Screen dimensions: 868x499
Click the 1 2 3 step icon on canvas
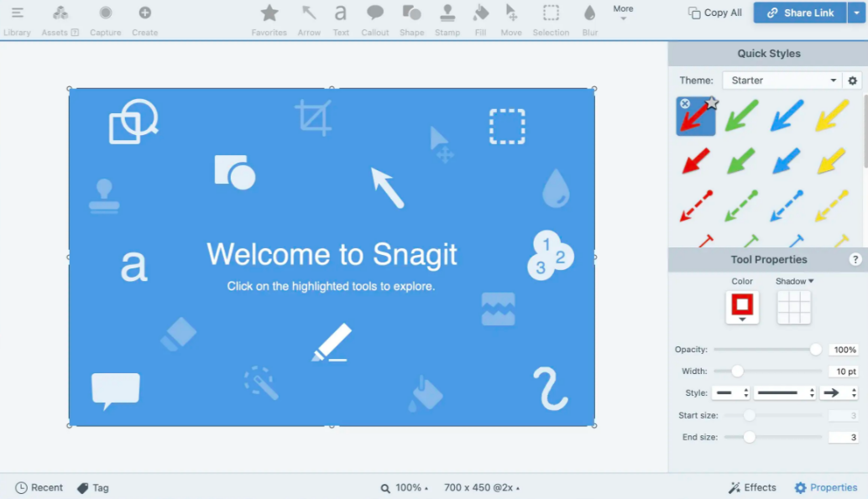pyautogui.click(x=550, y=255)
